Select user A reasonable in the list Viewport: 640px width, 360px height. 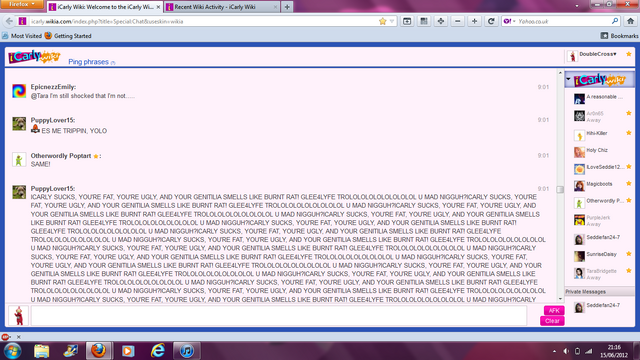(600, 98)
